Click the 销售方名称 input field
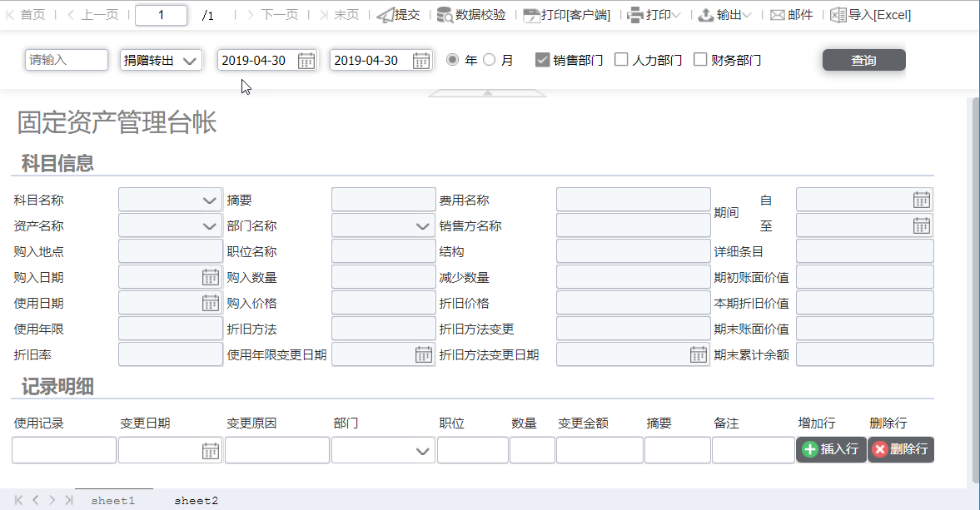Image resolution: width=980 pixels, height=510 pixels. tap(633, 225)
